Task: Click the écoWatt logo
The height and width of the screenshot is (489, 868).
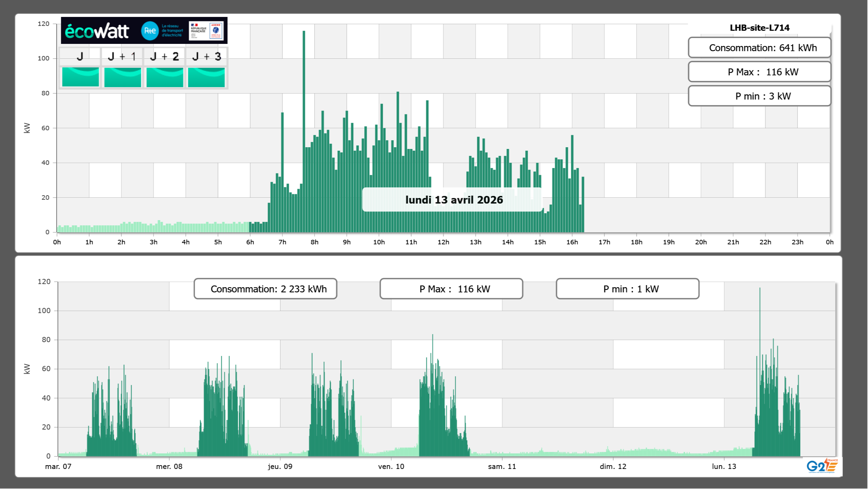Action: 97,31
